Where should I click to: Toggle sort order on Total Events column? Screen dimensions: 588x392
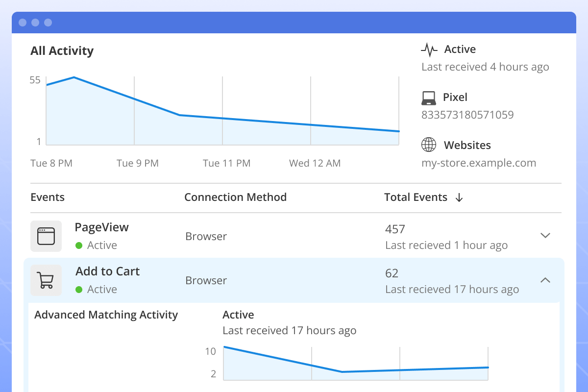tap(459, 197)
